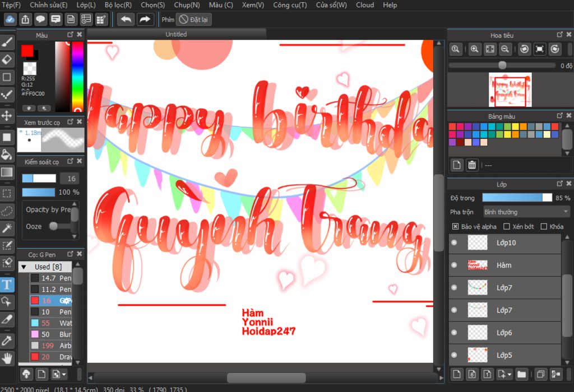
Task: Pop out the Lớp layers panel
Action: pos(559,183)
